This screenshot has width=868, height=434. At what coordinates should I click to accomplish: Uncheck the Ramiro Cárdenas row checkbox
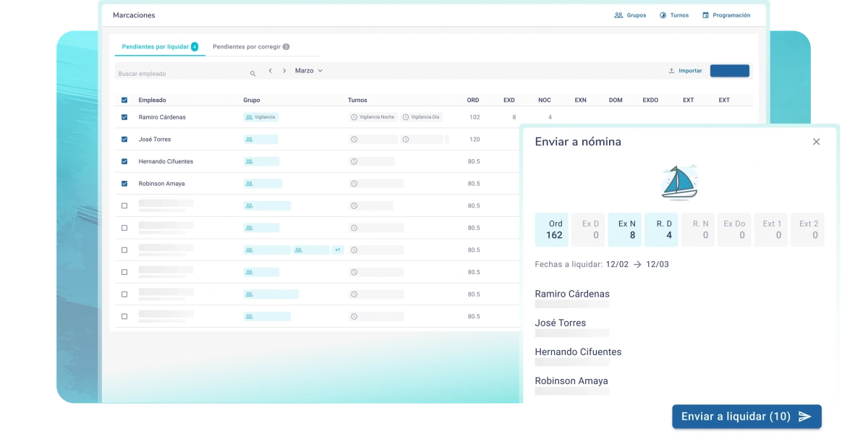[124, 117]
